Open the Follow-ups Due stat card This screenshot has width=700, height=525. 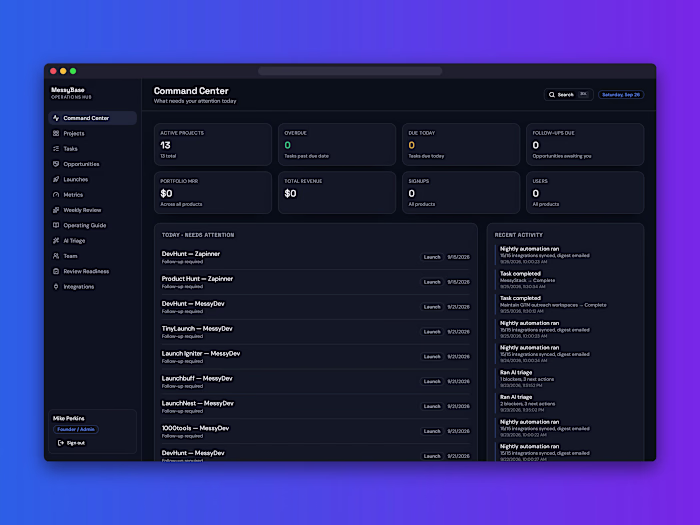click(585, 145)
